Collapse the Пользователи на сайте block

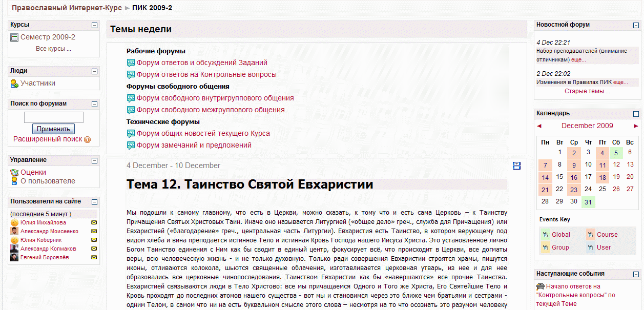95,201
